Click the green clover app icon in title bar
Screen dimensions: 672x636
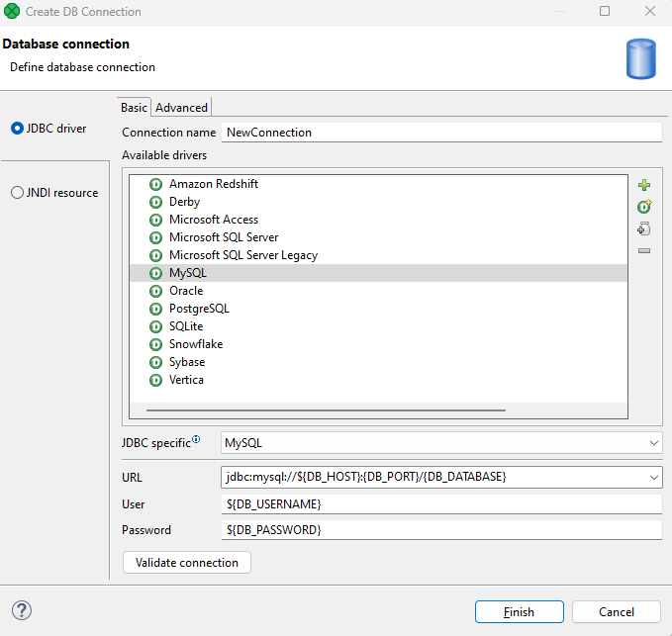pyautogui.click(x=12, y=11)
